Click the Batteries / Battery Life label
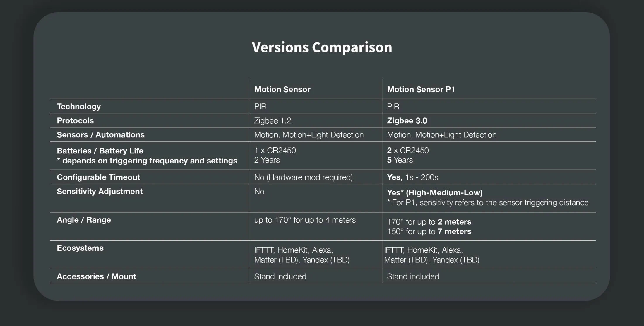 pos(100,151)
